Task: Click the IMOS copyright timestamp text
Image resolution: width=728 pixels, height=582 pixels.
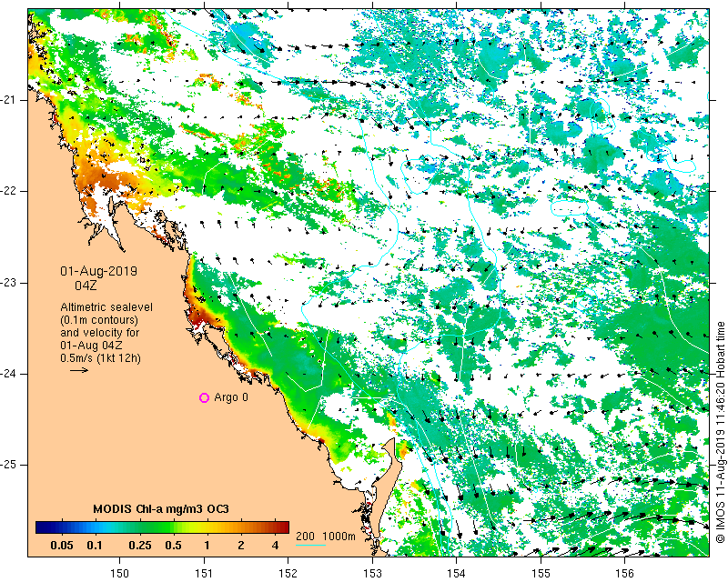Action: (720, 433)
